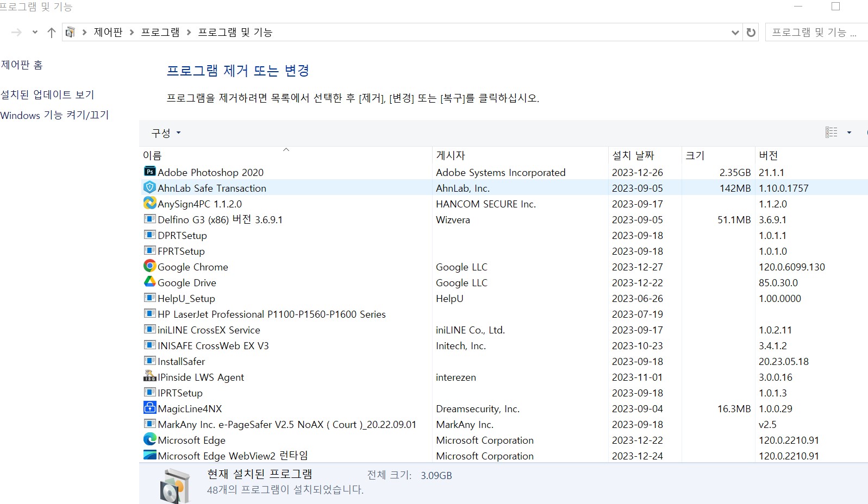Screen dimensions: 868x504
Task: Click 제어판 in the breadcrumb path
Action: coord(108,33)
